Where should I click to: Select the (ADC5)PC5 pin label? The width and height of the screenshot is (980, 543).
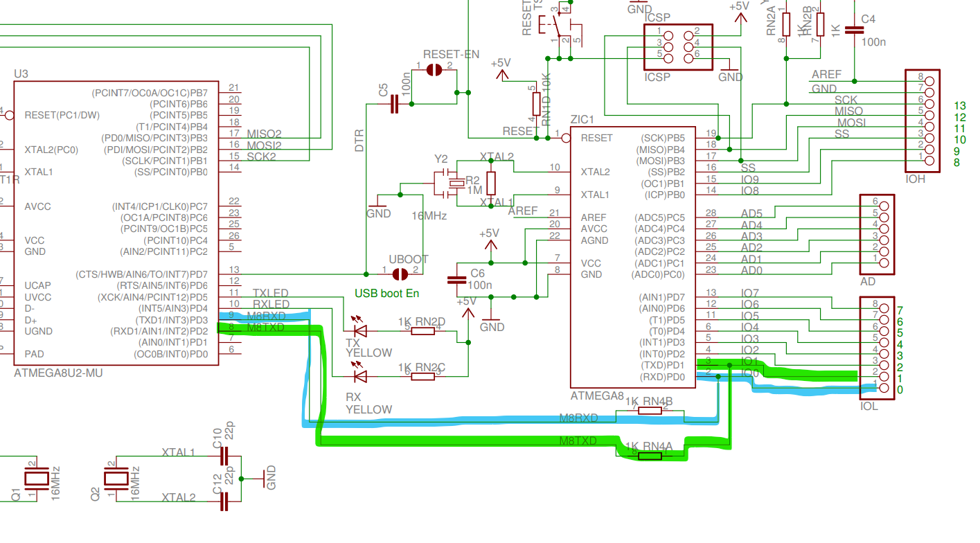point(659,217)
